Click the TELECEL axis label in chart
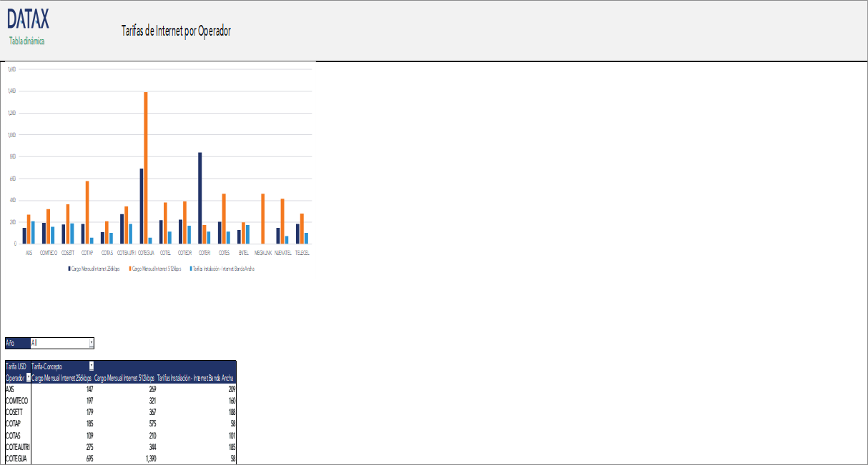Viewport: 868px width, 465px height. [302, 253]
